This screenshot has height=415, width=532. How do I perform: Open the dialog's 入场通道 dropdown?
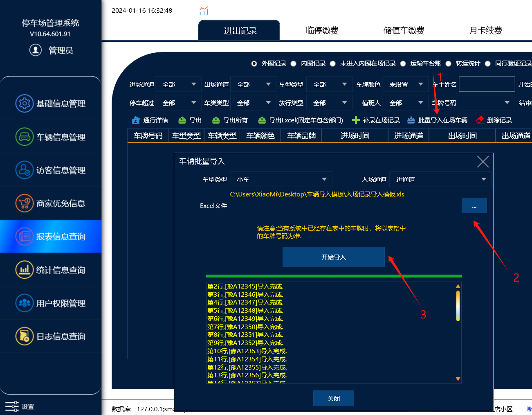440,179
